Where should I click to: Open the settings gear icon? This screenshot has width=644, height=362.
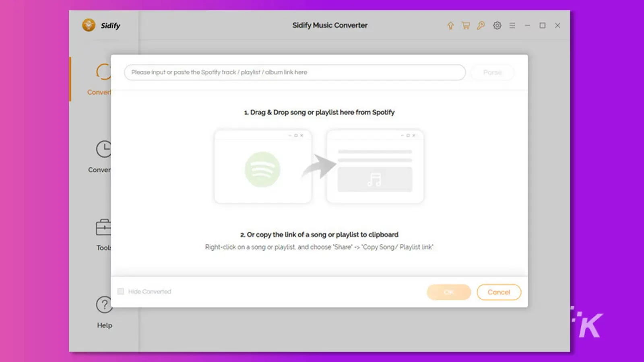click(x=497, y=25)
